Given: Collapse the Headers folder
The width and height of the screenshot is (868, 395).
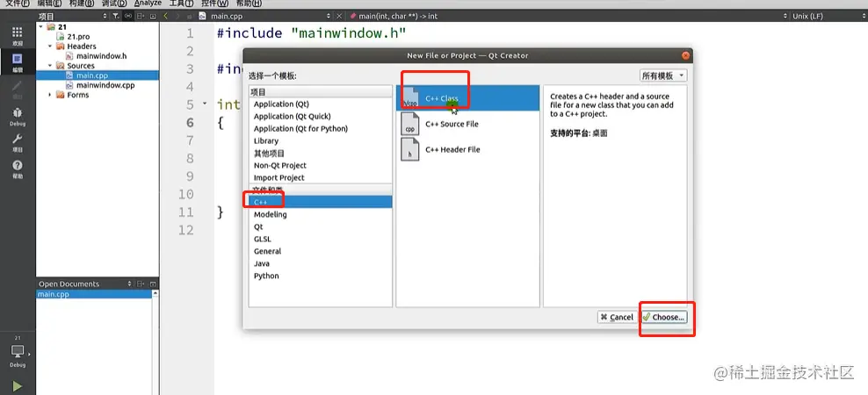Looking at the screenshot, I should (x=50, y=47).
